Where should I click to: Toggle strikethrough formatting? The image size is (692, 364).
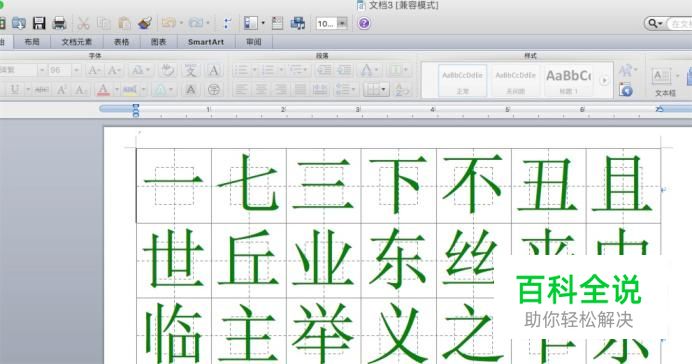tap(42, 90)
